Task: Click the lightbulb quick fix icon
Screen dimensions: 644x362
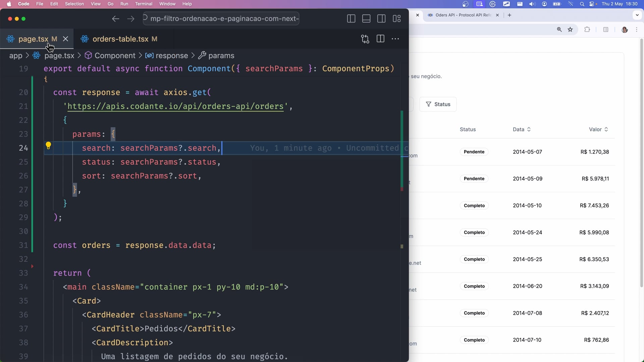Action: (x=48, y=145)
